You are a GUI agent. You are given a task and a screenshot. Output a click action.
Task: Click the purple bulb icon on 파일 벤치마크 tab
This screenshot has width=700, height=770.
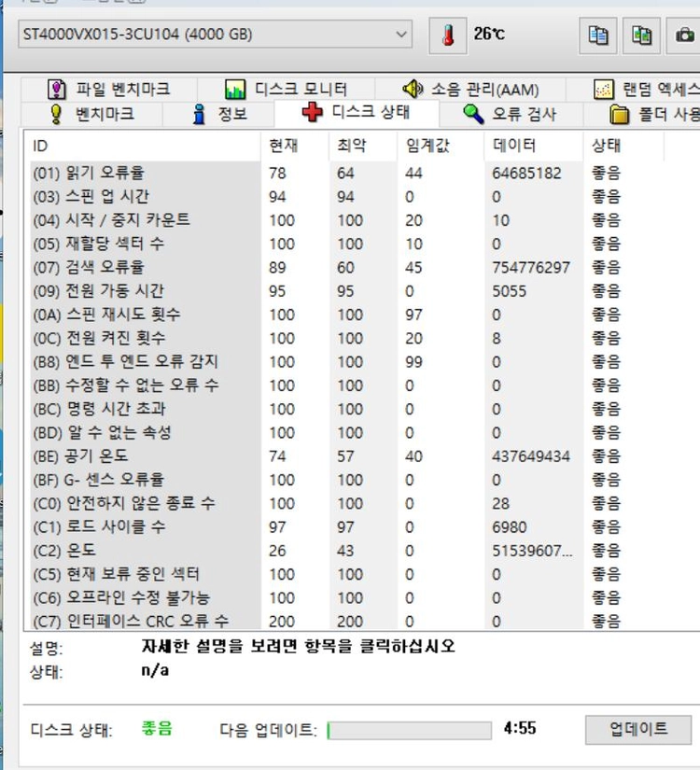coord(57,90)
